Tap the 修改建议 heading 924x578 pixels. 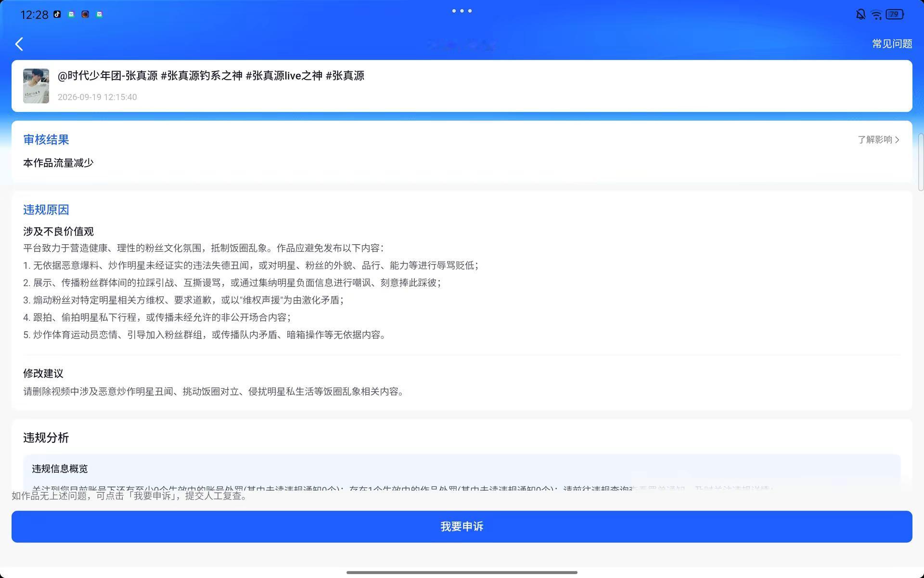tap(43, 373)
